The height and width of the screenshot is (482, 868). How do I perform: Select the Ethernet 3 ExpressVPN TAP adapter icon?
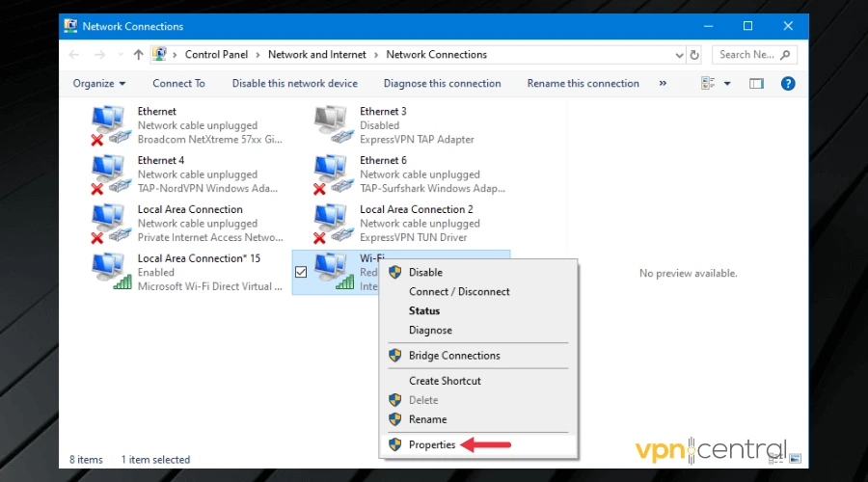(x=334, y=125)
